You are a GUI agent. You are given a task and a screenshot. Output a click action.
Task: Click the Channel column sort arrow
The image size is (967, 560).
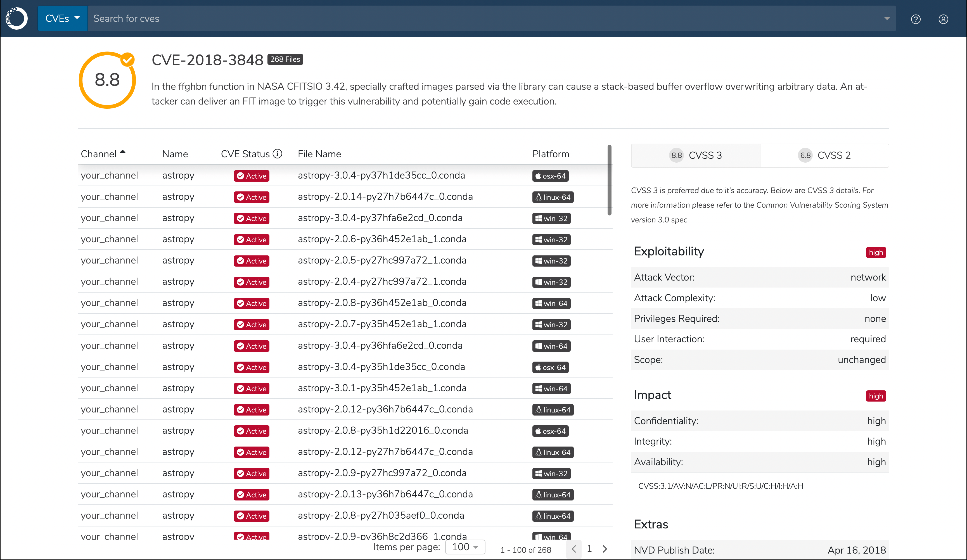click(x=122, y=152)
